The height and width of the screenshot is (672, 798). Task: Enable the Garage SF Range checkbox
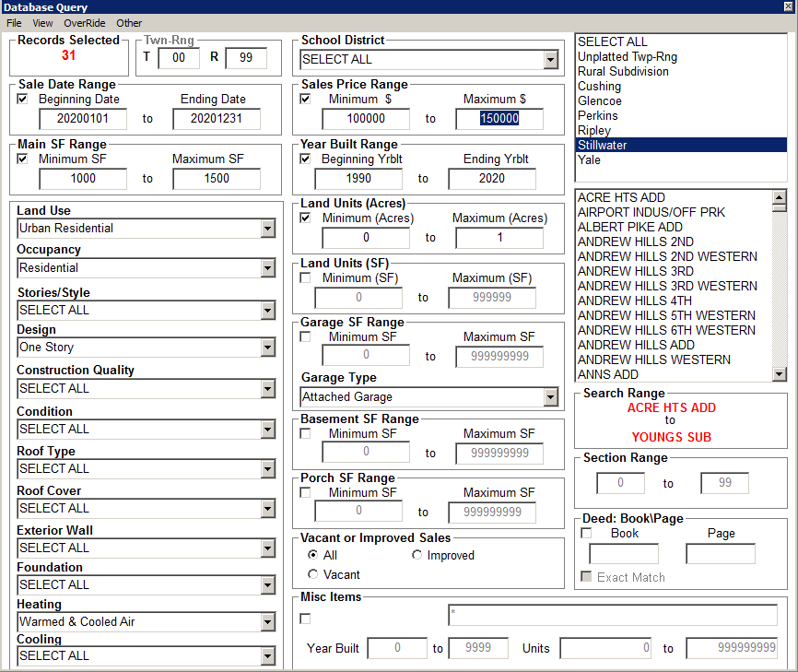coord(306,337)
